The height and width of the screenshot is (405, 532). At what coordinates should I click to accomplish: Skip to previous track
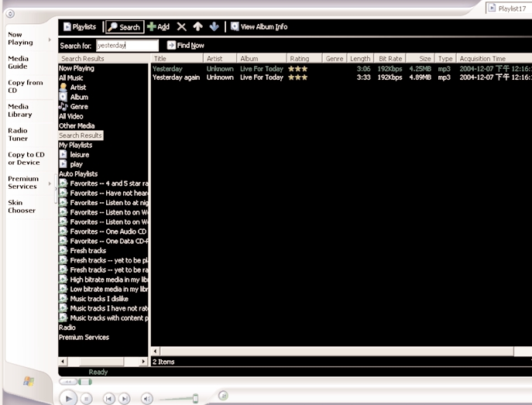pyautogui.click(x=108, y=399)
